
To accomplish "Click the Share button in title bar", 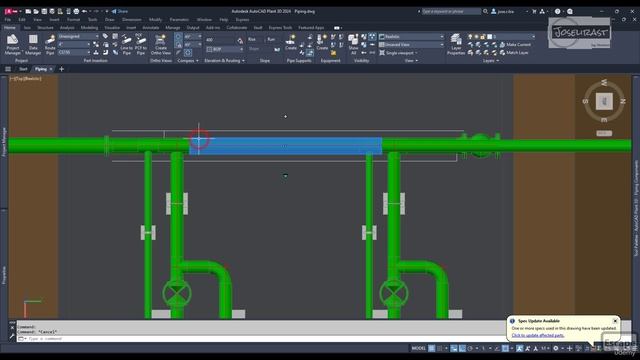I will point(120,11).
